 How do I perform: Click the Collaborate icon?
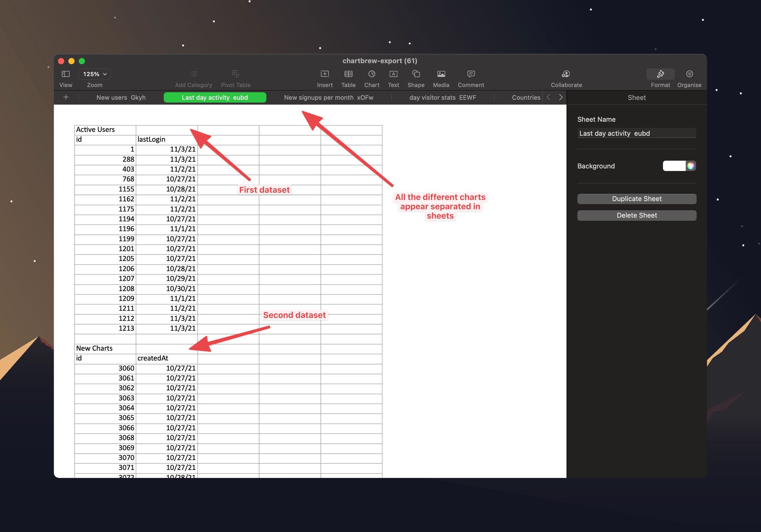click(x=566, y=74)
